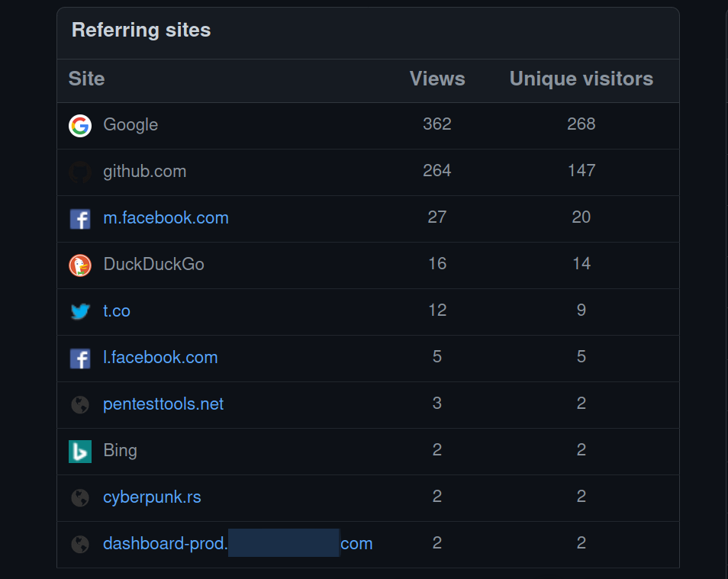Click the Google logo icon

(x=80, y=126)
